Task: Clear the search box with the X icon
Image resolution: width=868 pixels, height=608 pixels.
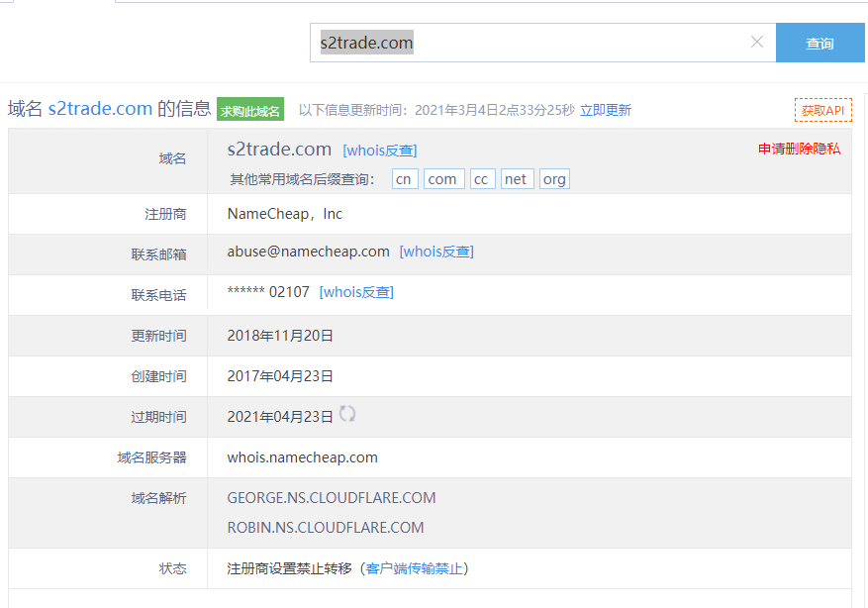Action: (x=757, y=43)
